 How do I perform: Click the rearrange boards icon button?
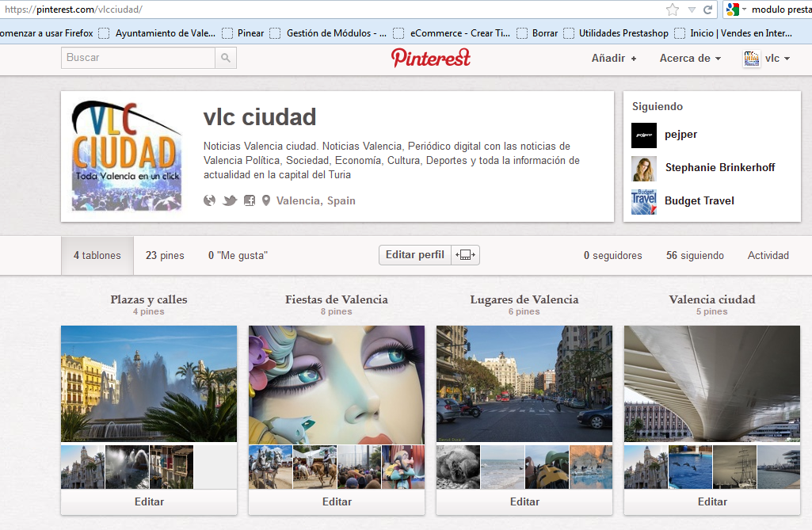click(466, 255)
